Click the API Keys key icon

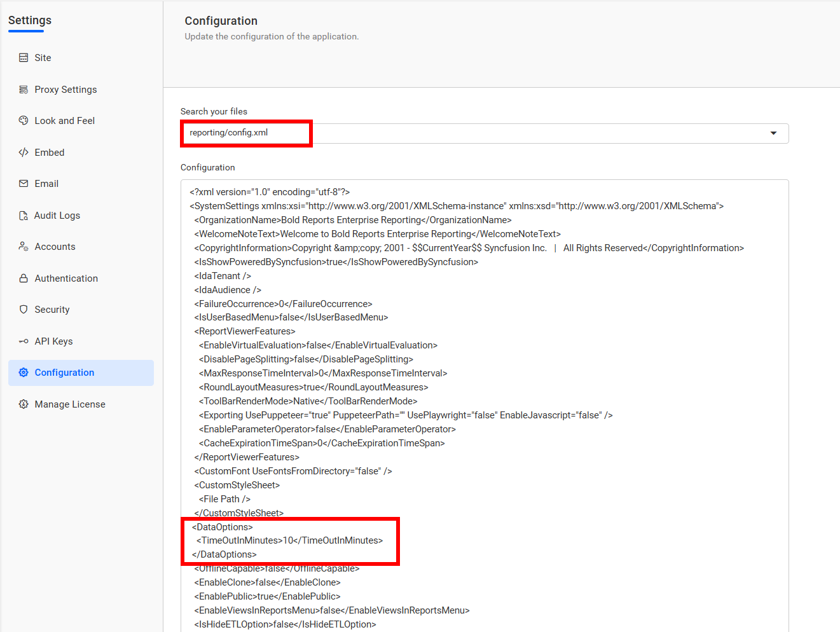pos(24,341)
